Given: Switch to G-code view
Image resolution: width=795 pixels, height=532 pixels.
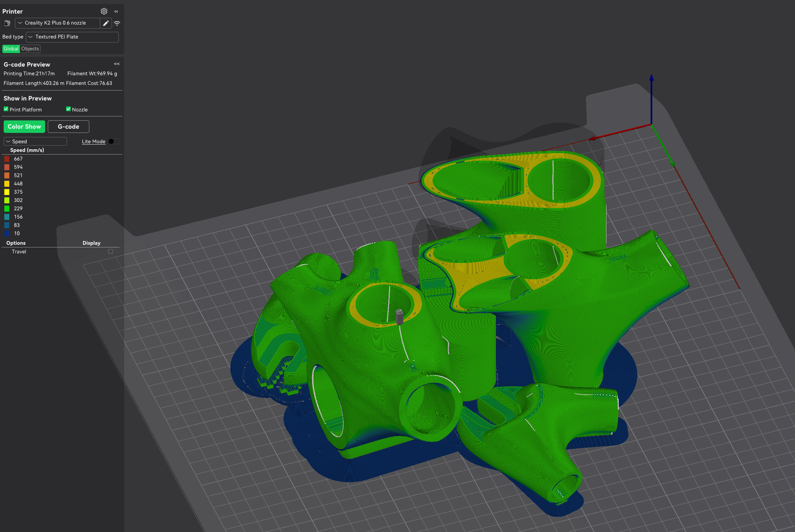Looking at the screenshot, I should 68,126.
